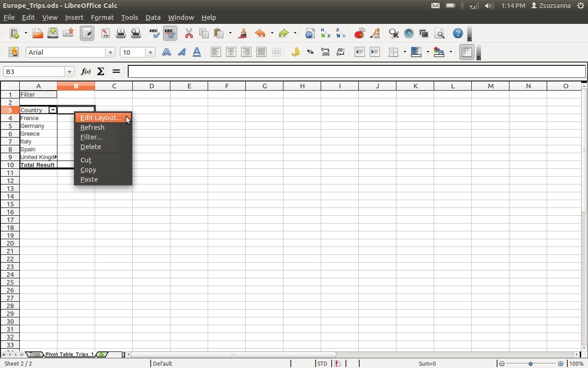Decrease indent of cell
The width and height of the screenshot is (588, 368).
click(360, 52)
